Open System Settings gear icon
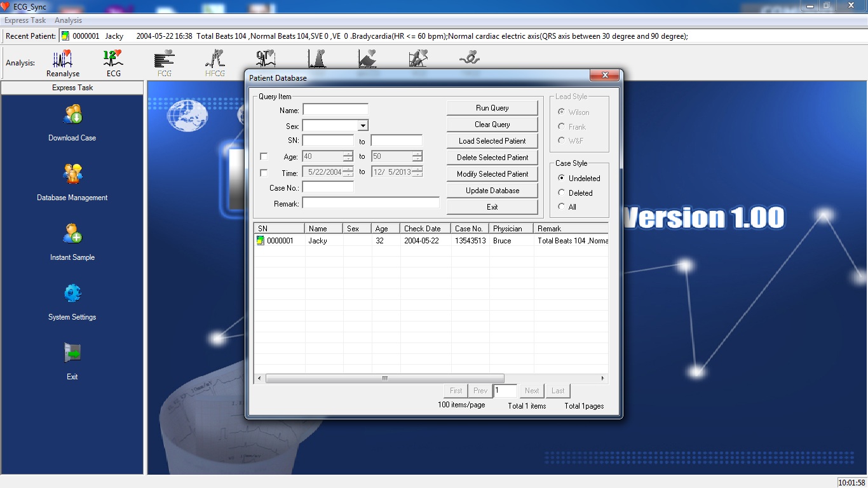Image resolution: width=868 pixels, height=488 pixels. [72, 294]
